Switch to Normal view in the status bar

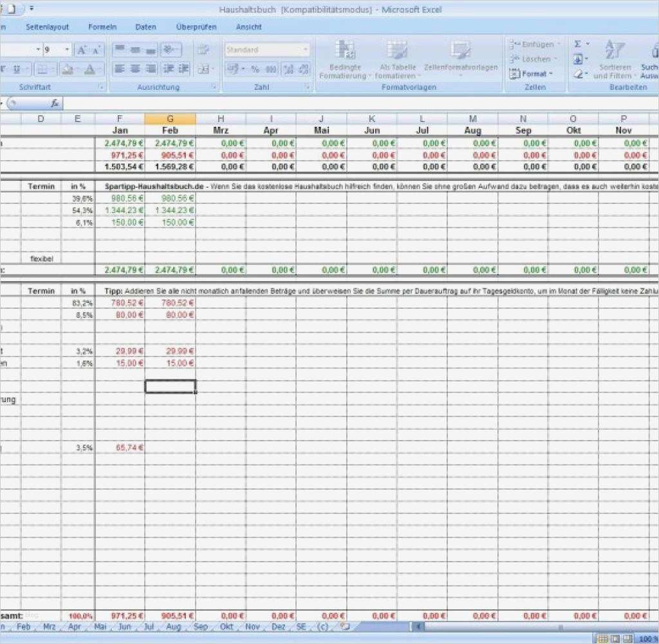pyautogui.click(x=602, y=639)
